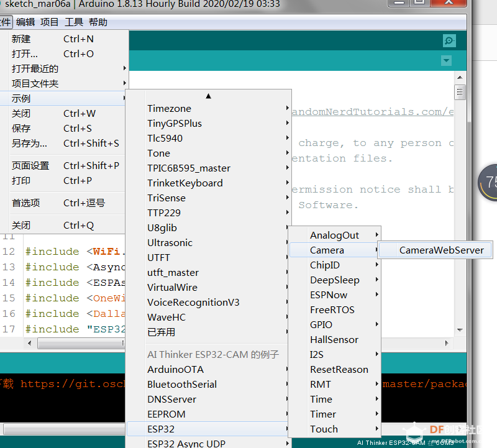
Task: Choose 关闭 Ctrl+Q to quit
Action: tap(64, 226)
